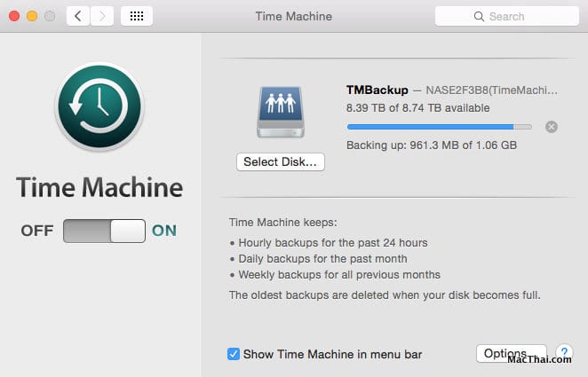Uncheck Show Time Machine in menu bar
This screenshot has height=377, width=588.
234,354
